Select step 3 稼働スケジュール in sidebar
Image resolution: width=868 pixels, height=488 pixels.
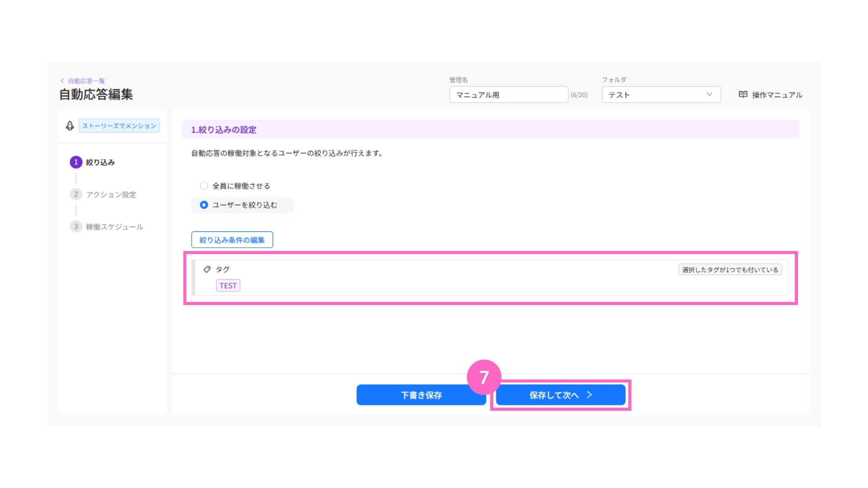tap(107, 226)
